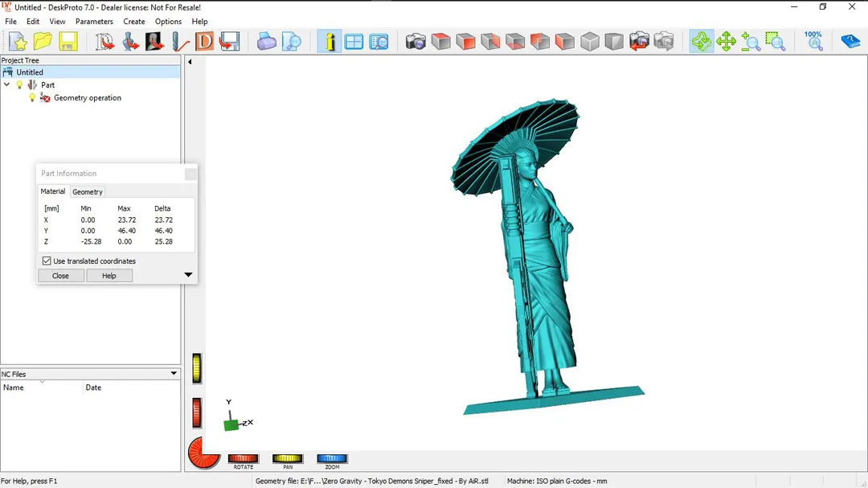The width and height of the screenshot is (868, 488).
Task: Click the Close button in Part Information
Action: point(60,275)
